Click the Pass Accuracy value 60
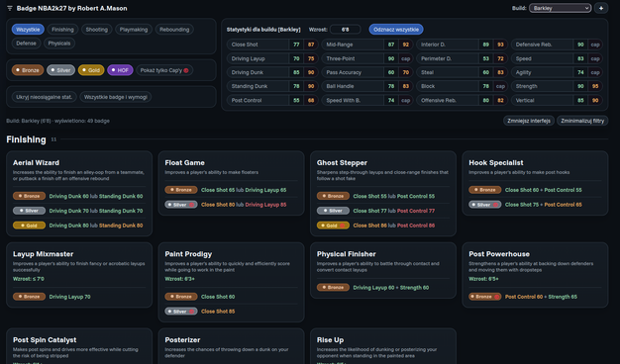The image size is (620, 364). 391,72
